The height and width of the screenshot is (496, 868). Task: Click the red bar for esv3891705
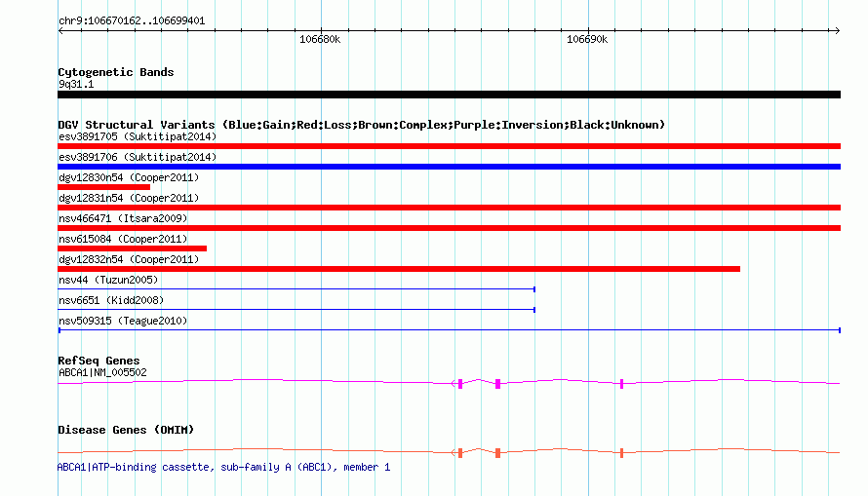[449, 146]
